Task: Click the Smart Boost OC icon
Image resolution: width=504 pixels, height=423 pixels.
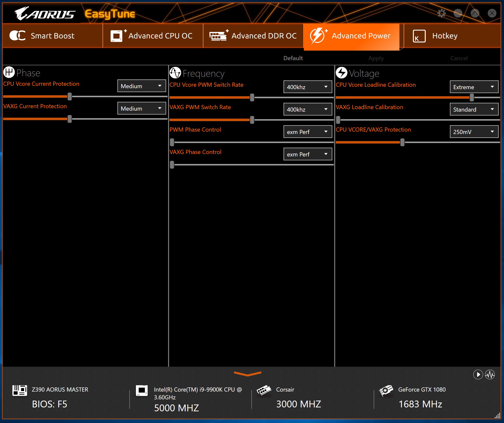Action: (18, 36)
